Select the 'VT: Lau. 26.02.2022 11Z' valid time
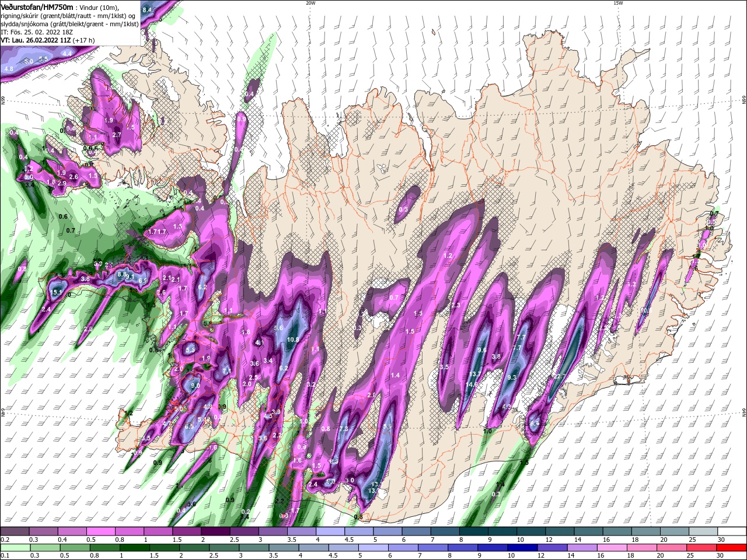The width and height of the screenshot is (747, 560). click(36, 40)
